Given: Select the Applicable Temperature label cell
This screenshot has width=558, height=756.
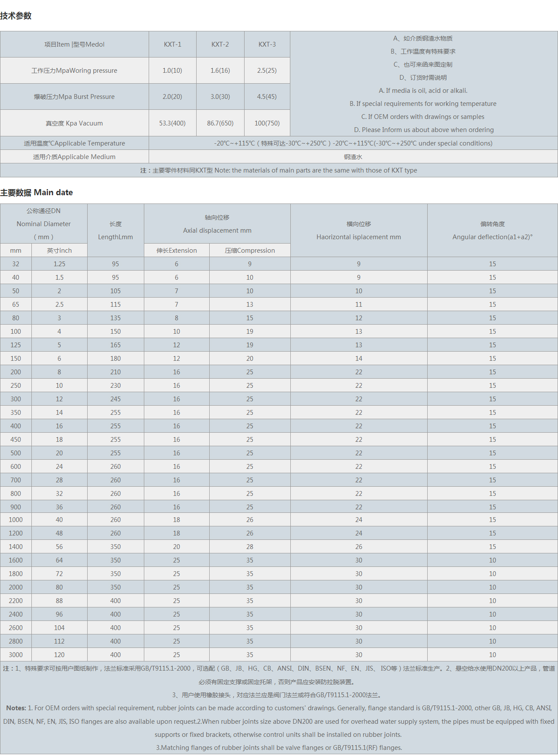Looking at the screenshot, I should (74, 143).
